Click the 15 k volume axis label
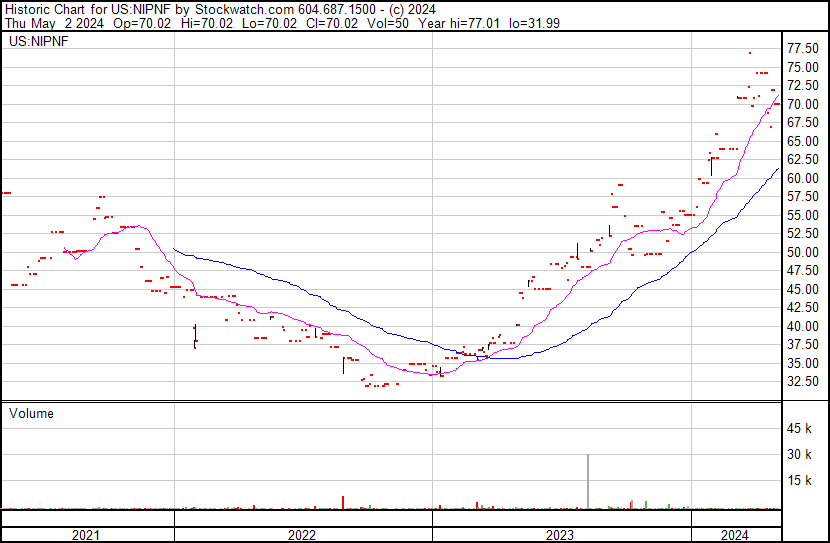The image size is (830, 543). [800, 480]
